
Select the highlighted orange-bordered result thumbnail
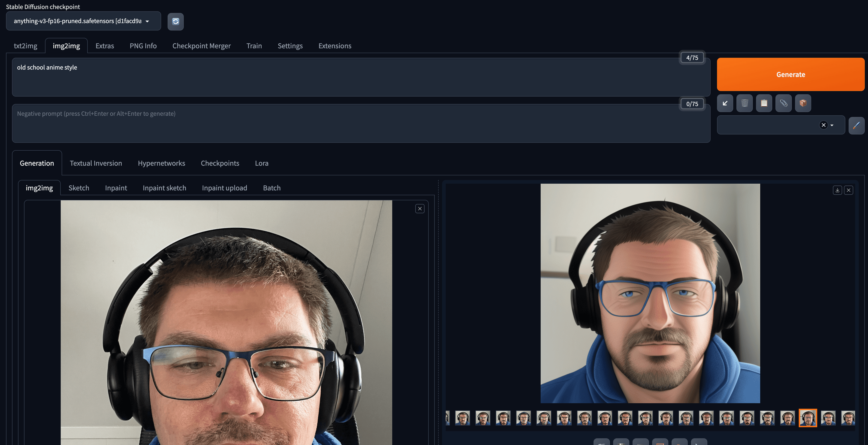(808, 418)
